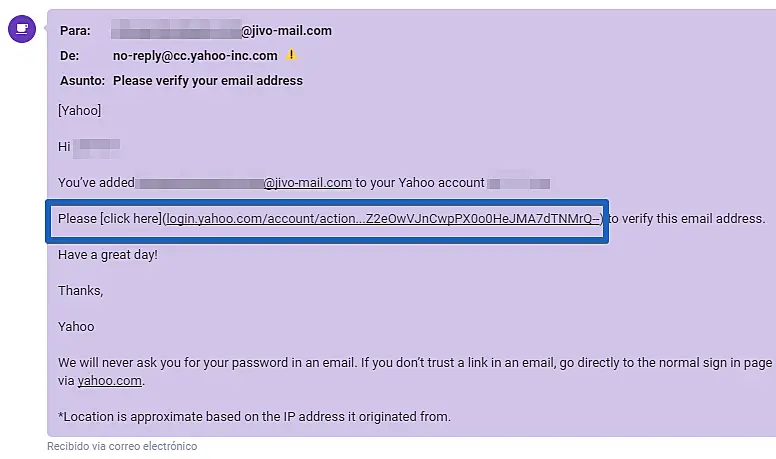
Task: Click the "De:" field label
Action: [68, 56]
